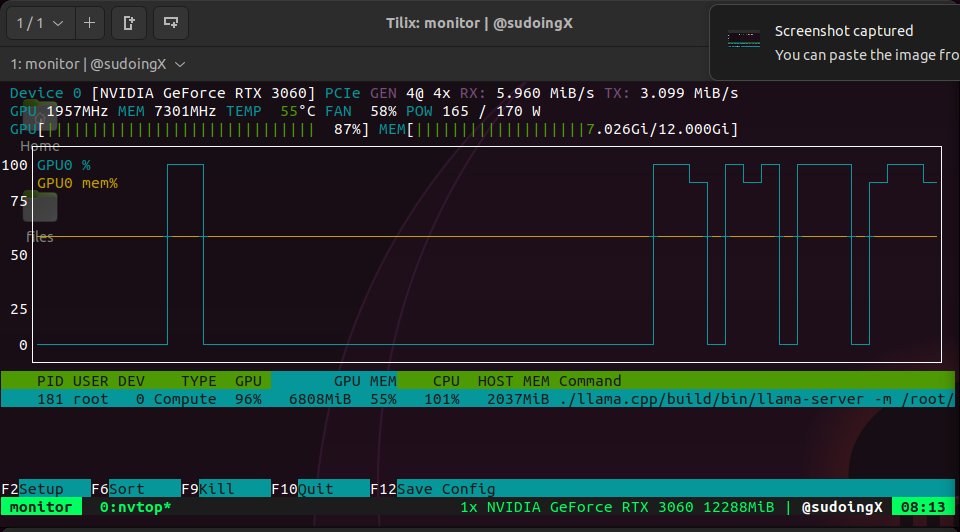Click F12 Save Config option
Image resolution: width=960 pixels, height=532 pixels.
tap(435, 489)
